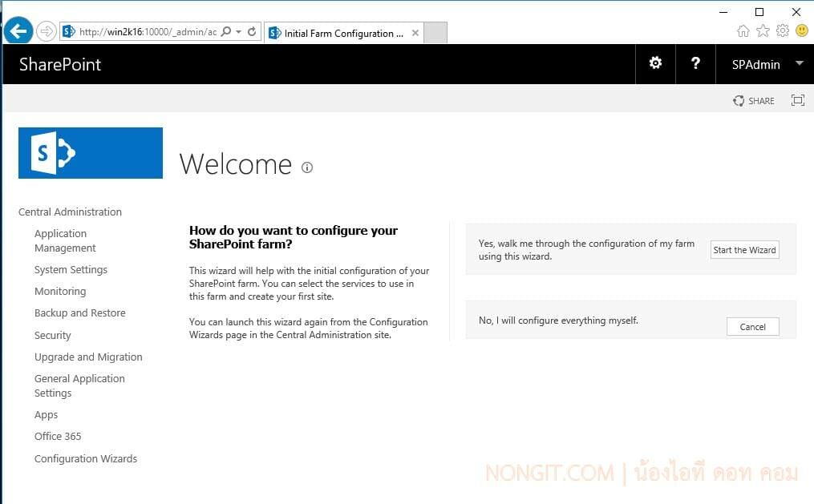Screen dimensions: 814x504
Task: Minimize the browser window
Action: [x=723, y=12]
